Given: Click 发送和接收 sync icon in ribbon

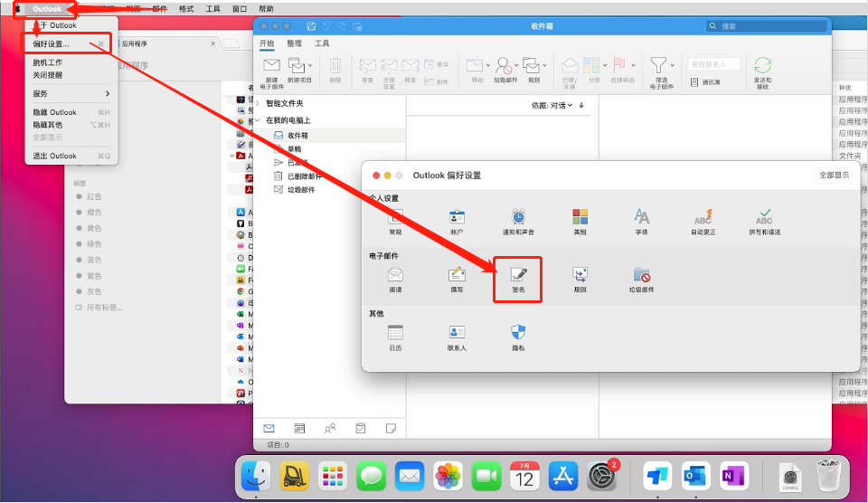Looking at the screenshot, I should tap(762, 72).
